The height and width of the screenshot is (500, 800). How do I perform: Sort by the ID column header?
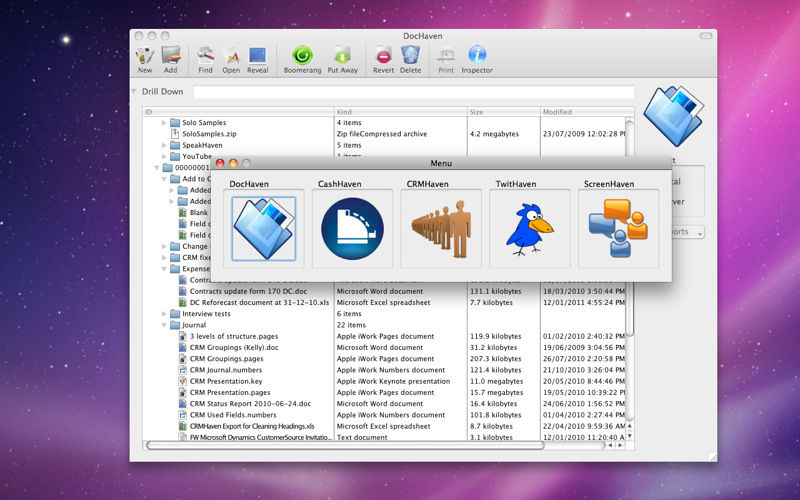tap(238, 112)
